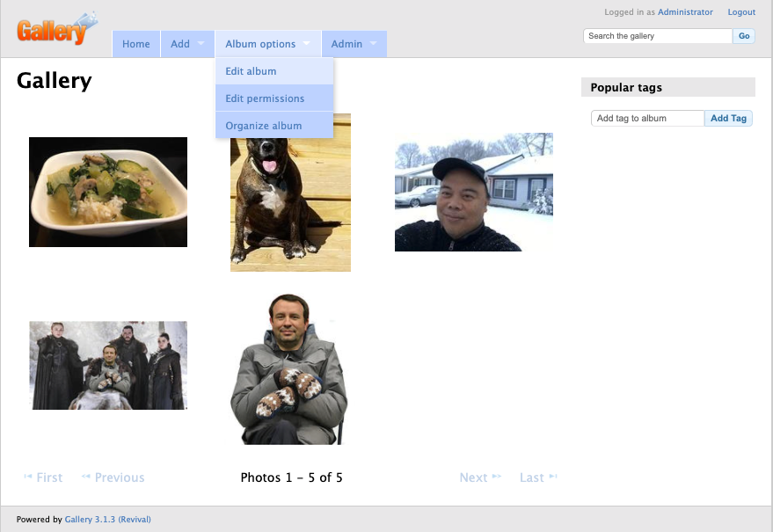Click the Gallery logo icon

pos(55,30)
